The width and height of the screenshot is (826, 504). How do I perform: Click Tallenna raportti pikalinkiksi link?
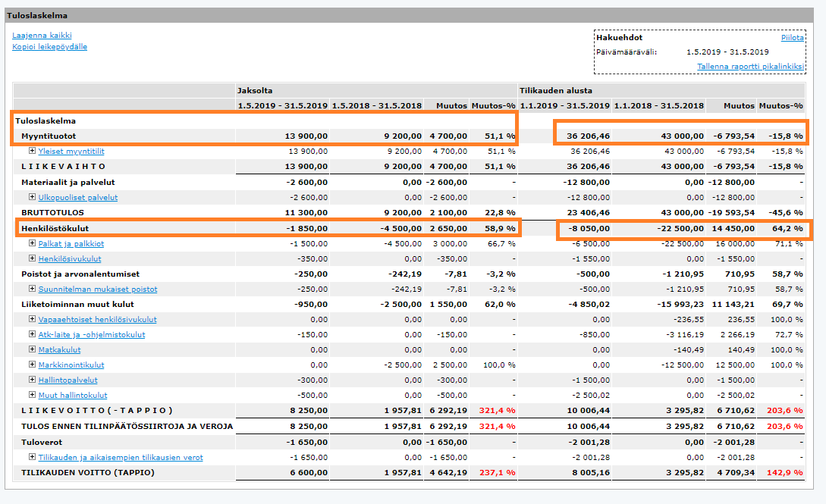751,66
